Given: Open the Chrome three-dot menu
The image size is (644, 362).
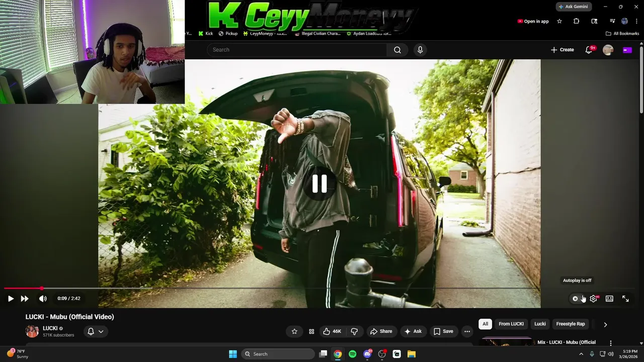Looking at the screenshot, I should point(636,21).
